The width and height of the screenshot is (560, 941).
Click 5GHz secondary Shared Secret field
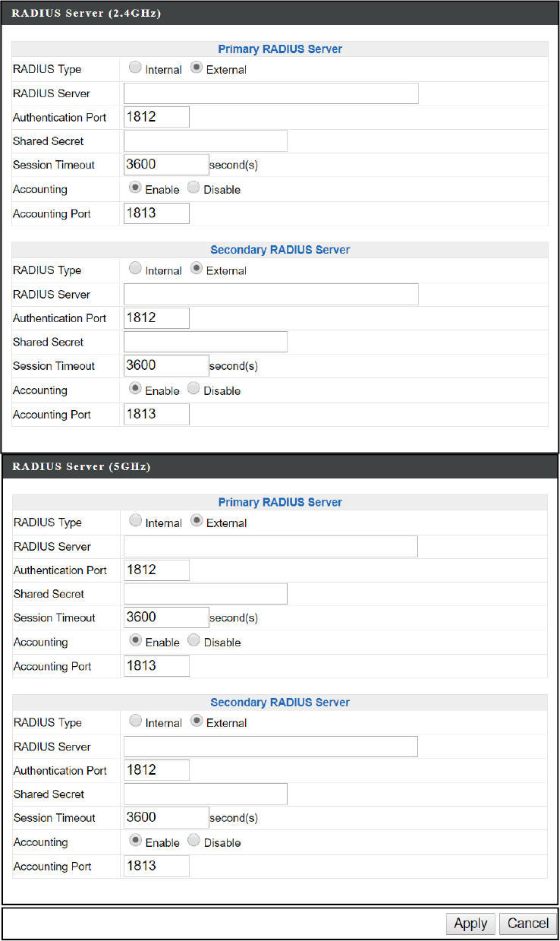tap(205, 794)
